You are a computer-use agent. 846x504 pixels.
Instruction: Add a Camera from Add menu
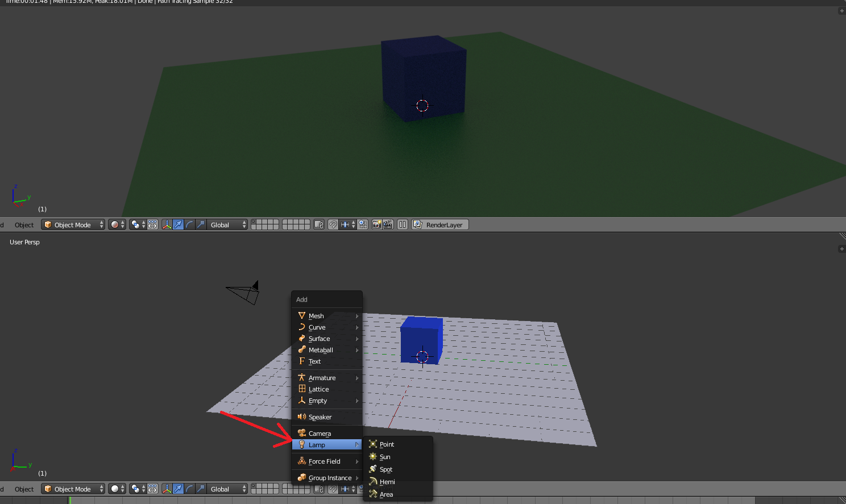[327, 433]
